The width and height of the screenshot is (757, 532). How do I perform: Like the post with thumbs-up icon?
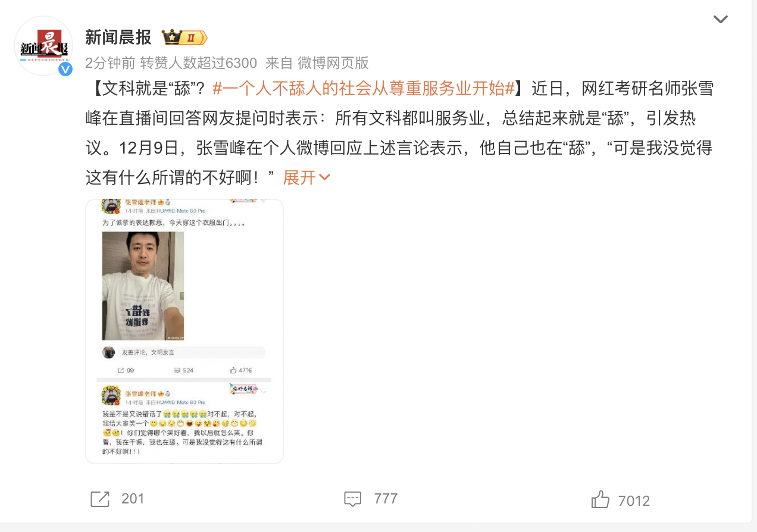(x=600, y=499)
